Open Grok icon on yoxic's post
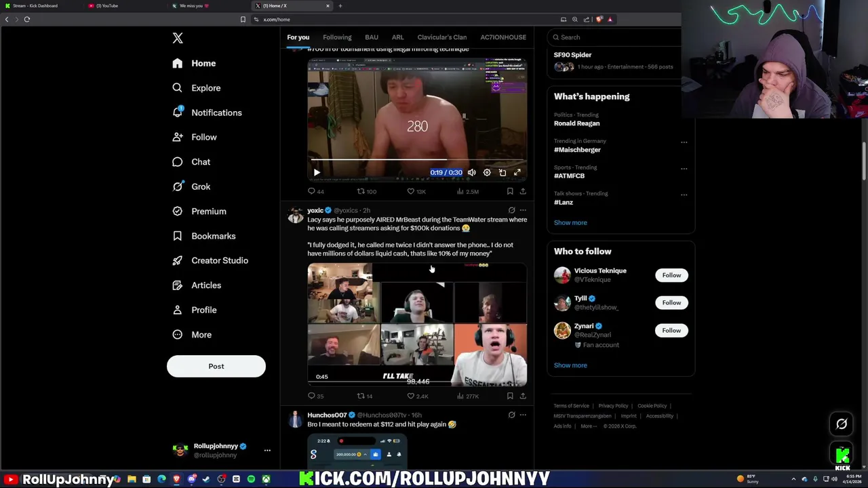 (x=511, y=210)
